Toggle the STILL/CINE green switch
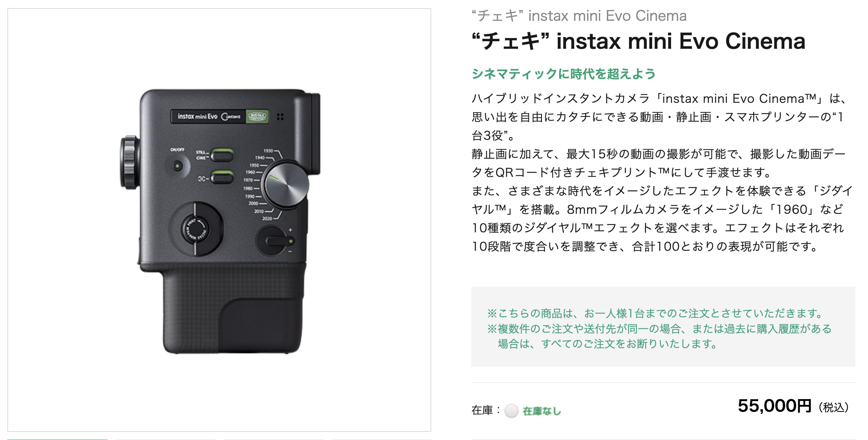 pos(222,155)
